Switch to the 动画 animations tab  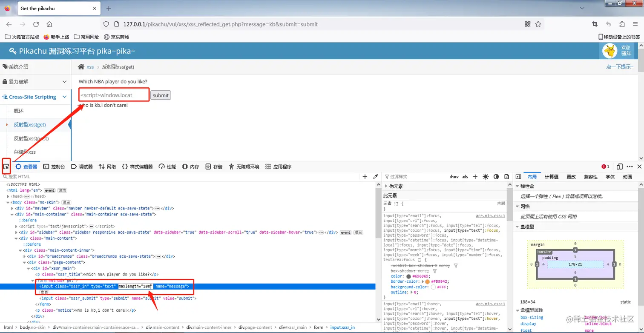click(x=627, y=177)
